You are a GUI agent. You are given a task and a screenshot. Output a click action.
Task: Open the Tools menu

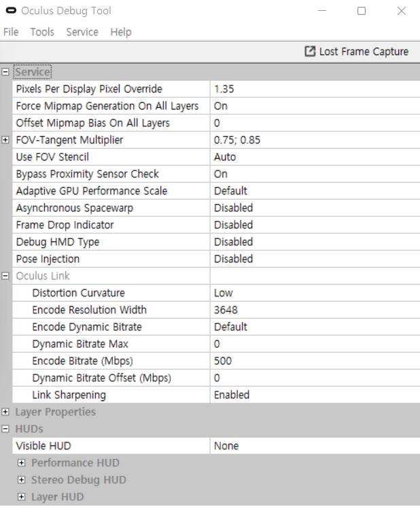[41, 32]
